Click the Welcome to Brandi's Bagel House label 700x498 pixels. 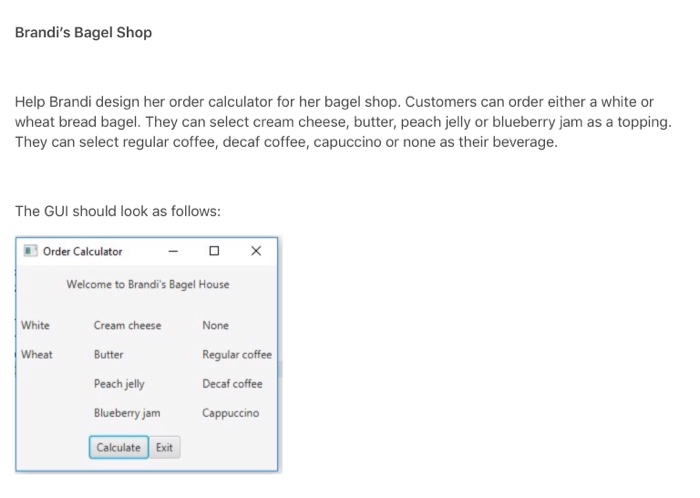pyautogui.click(x=148, y=284)
